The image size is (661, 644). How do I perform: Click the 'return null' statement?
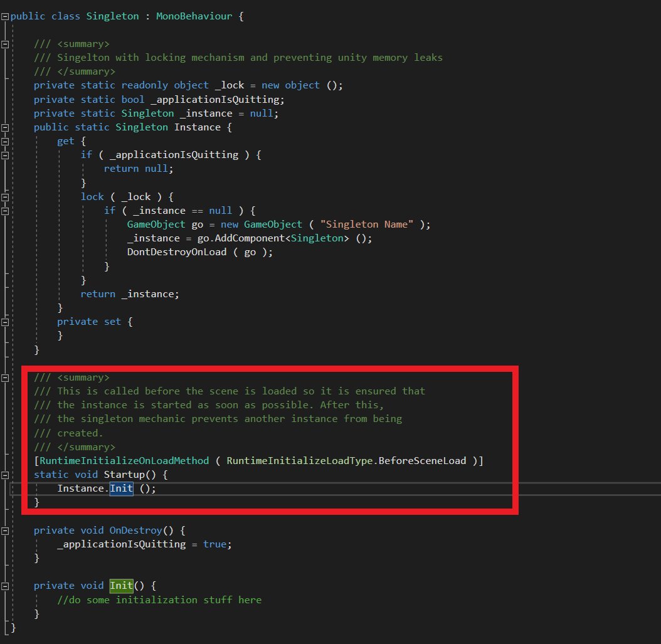(138, 169)
